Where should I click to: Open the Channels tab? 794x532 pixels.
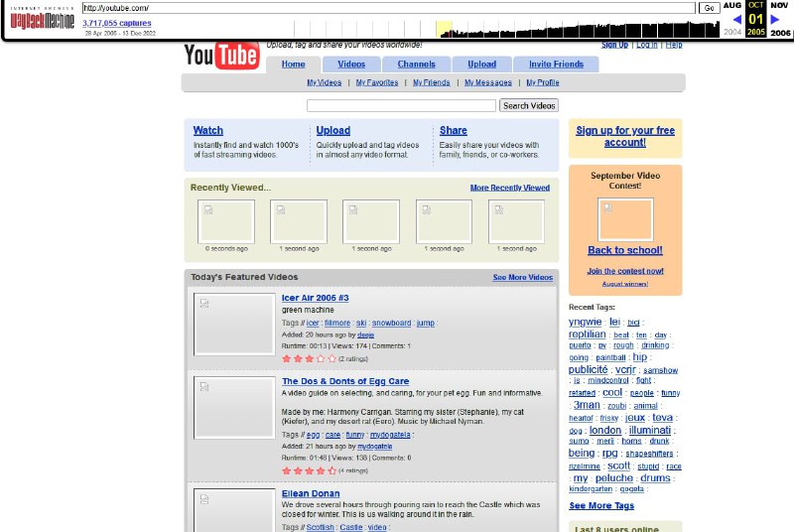pyautogui.click(x=416, y=65)
